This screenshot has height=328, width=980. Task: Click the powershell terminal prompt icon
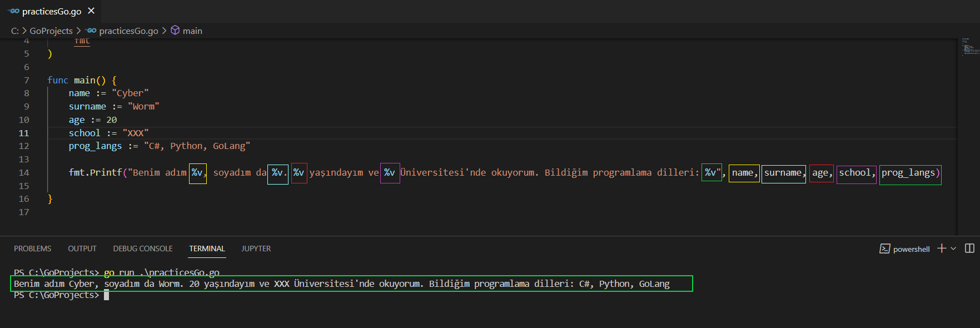[x=884, y=249]
